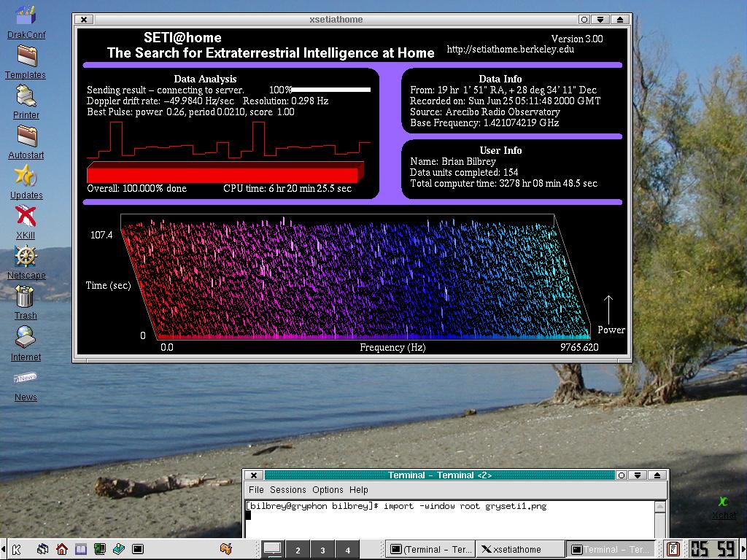Click the terminal scrollbar up arrow
Viewport: 747px width, 560px height.
click(x=660, y=506)
